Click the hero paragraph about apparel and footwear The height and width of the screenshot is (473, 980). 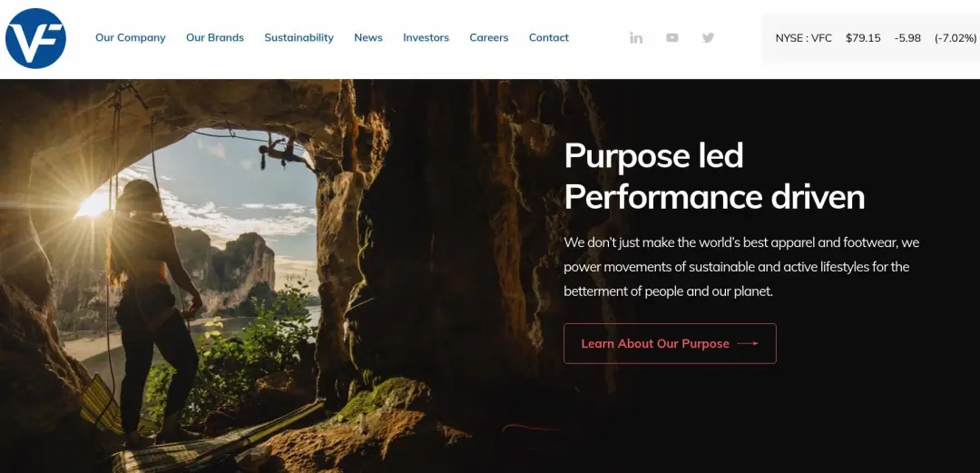(x=741, y=267)
